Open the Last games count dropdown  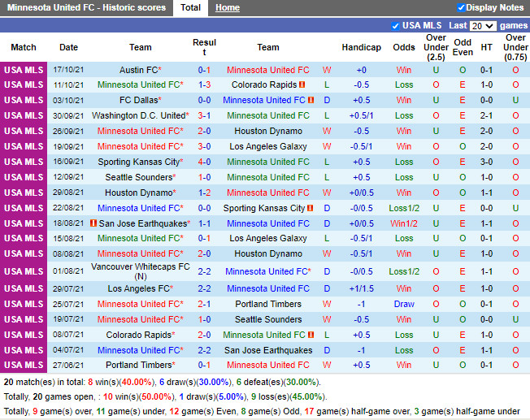coord(483,26)
